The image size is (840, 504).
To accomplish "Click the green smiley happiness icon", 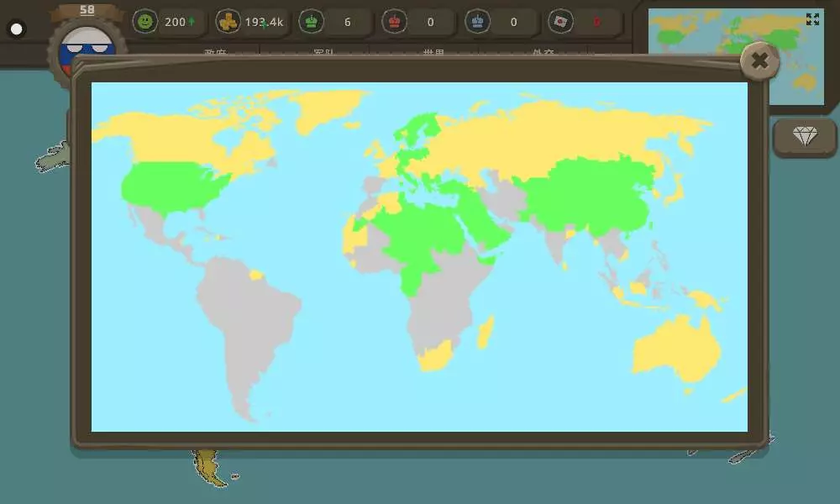I will 146,22.
